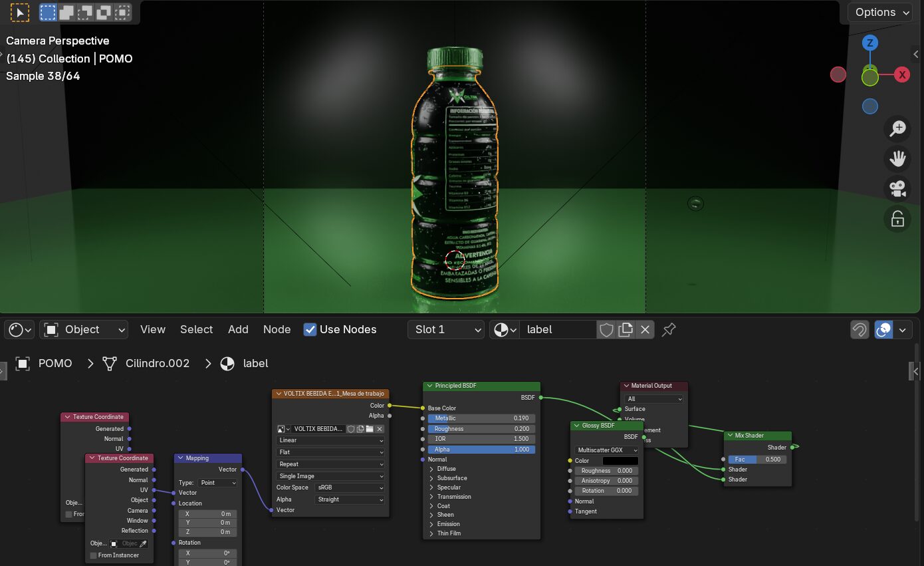Expand the Subsurface section in Principled BSDF

coord(452,478)
